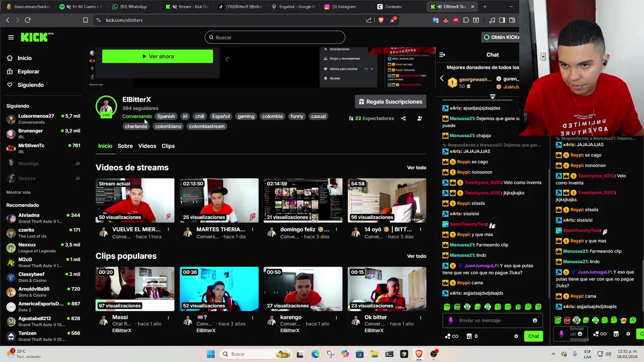This screenshot has height=362, width=644.
Task: Open Brave browser taskbar icon
Action: (419, 354)
